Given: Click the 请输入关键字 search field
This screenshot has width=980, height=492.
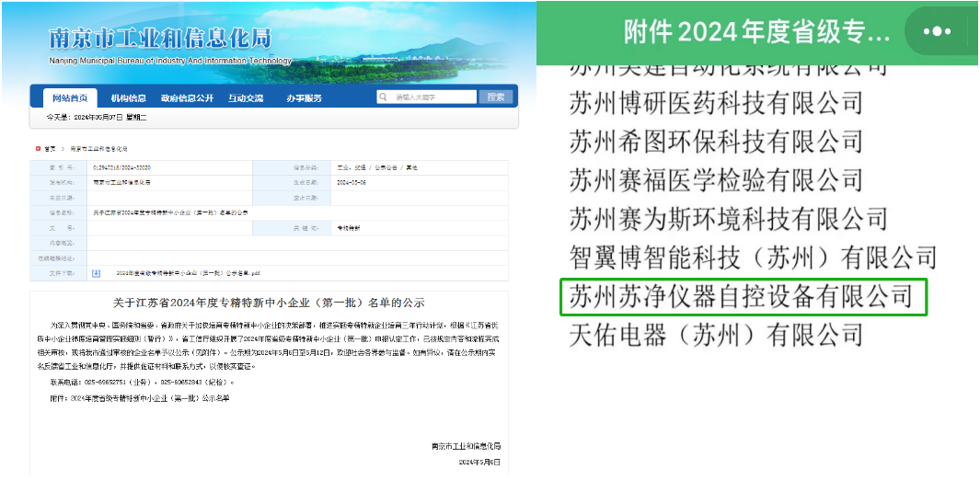Looking at the screenshot, I should click(x=427, y=97).
